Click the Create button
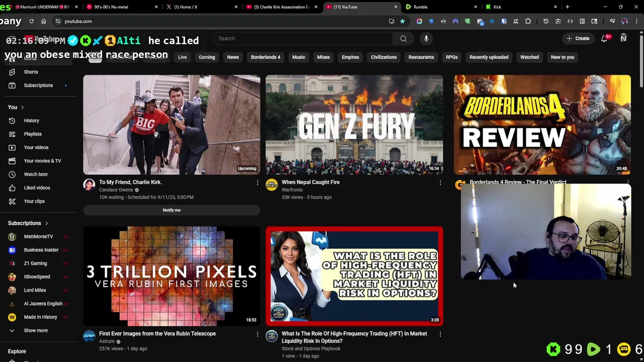This screenshot has width=644, height=362. coord(578,39)
